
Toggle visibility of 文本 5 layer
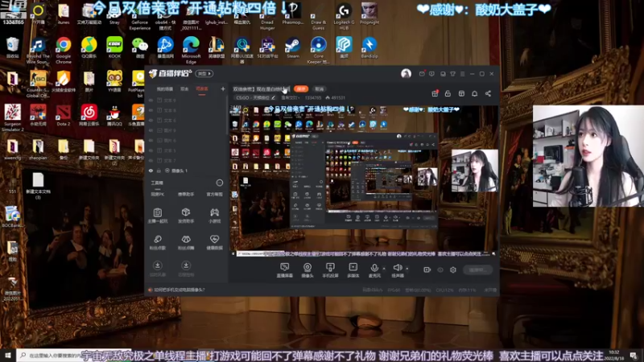tap(151, 150)
